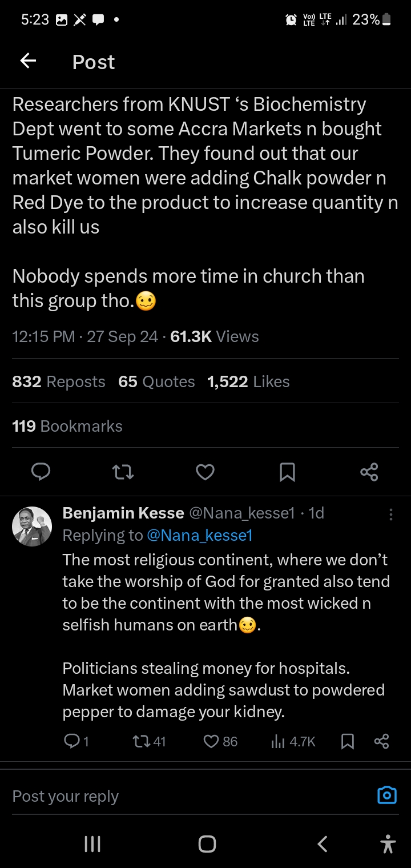Like the main post with heart icon
411x868 pixels.
coord(205,472)
